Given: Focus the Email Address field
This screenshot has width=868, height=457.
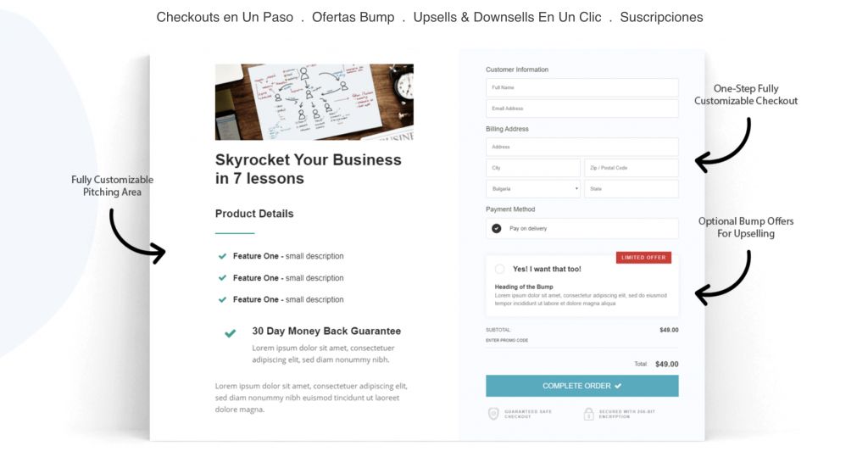Looking at the screenshot, I should (581, 109).
